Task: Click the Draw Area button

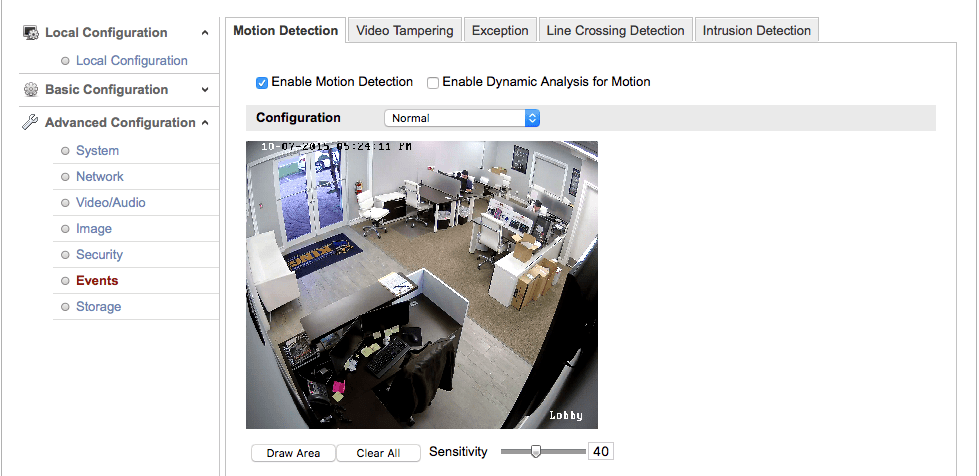Action: (x=293, y=453)
